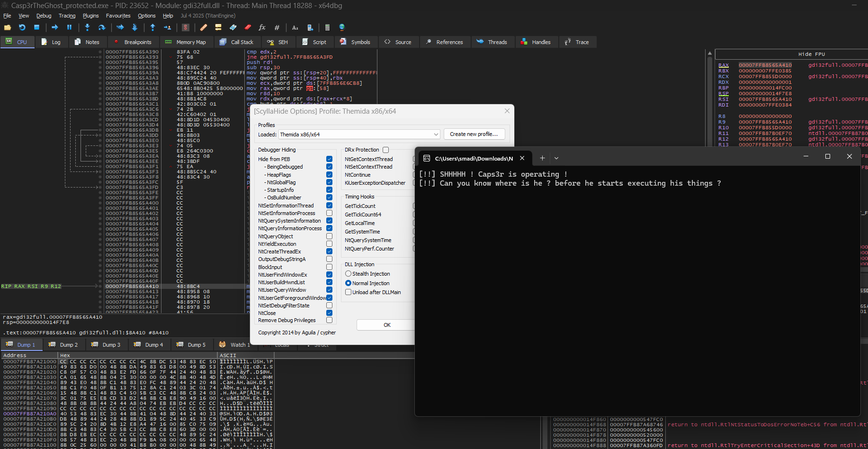Image resolution: width=868 pixels, height=449 pixels.
Task: Open the Tracing menu
Action: pos(67,16)
